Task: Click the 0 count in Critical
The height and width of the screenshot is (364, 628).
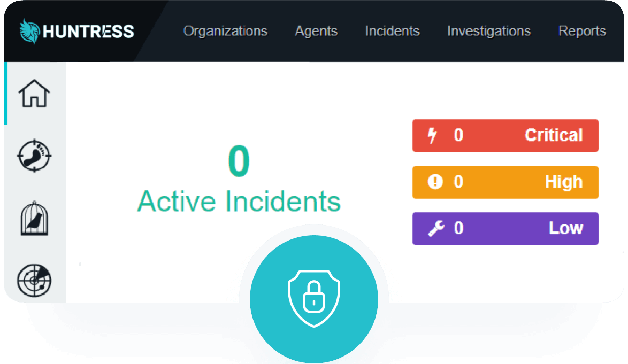Action: [458, 135]
